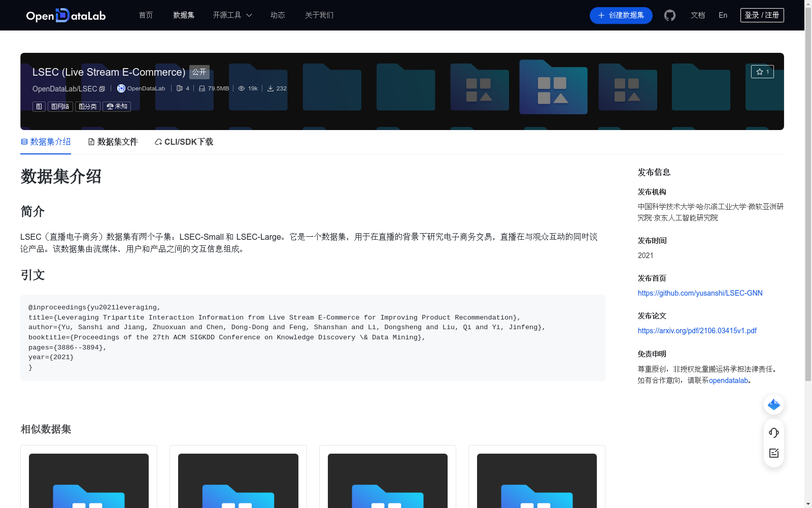Click the OpenDataLab logo
Image resolution: width=812 pixels, height=508 pixels.
[x=65, y=15]
